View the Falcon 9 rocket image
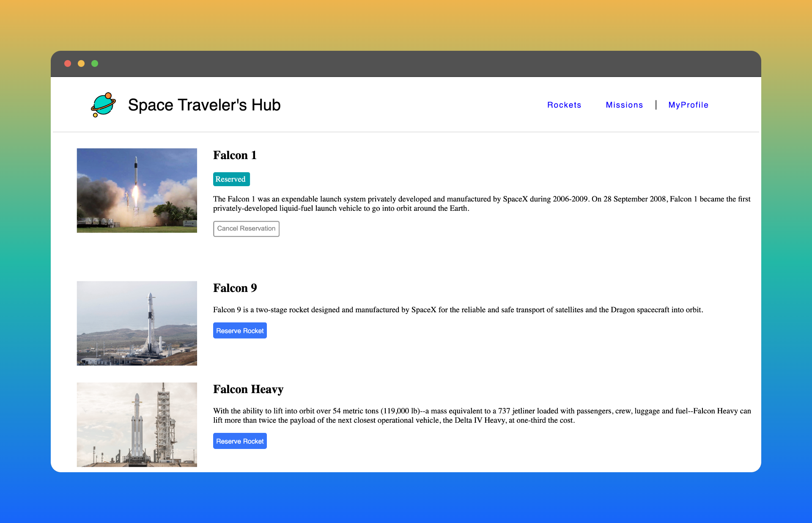The width and height of the screenshot is (812, 523). [x=137, y=323]
